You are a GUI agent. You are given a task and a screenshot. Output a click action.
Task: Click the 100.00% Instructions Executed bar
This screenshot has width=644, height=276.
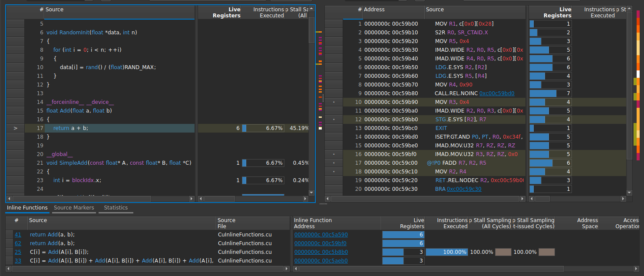click(x=447, y=252)
